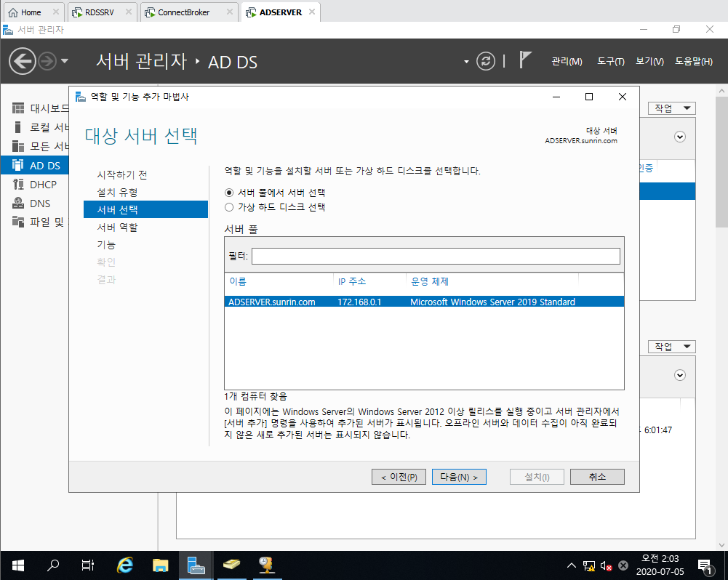
Task: Open the lower Tasks dropdown
Action: click(x=671, y=347)
